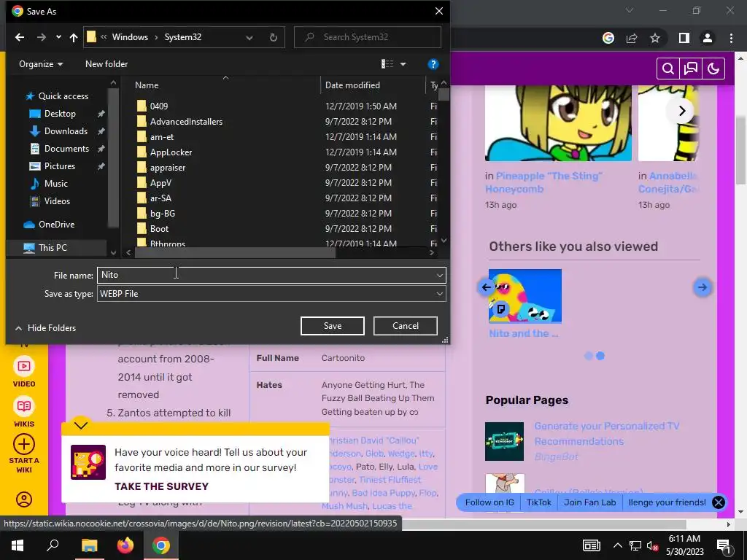Open the wiki search icon
This screenshot has width=747, height=560.
click(668, 69)
